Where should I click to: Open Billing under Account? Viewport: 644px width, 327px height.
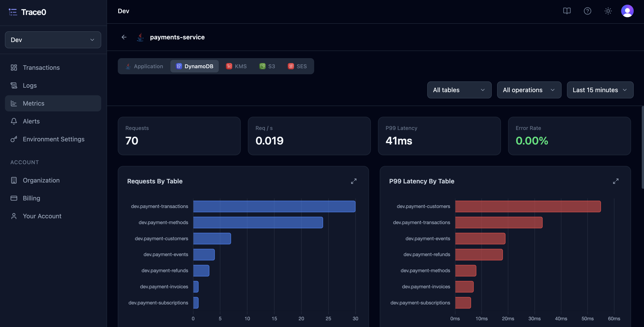53,198
